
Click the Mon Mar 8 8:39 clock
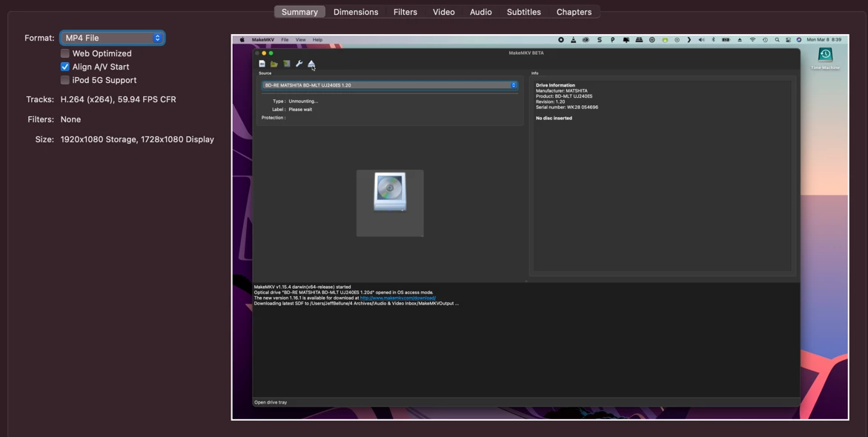(x=824, y=40)
